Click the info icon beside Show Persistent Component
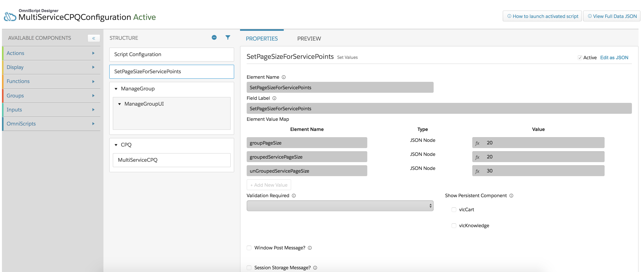644x272 pixels. coord(511,196)
